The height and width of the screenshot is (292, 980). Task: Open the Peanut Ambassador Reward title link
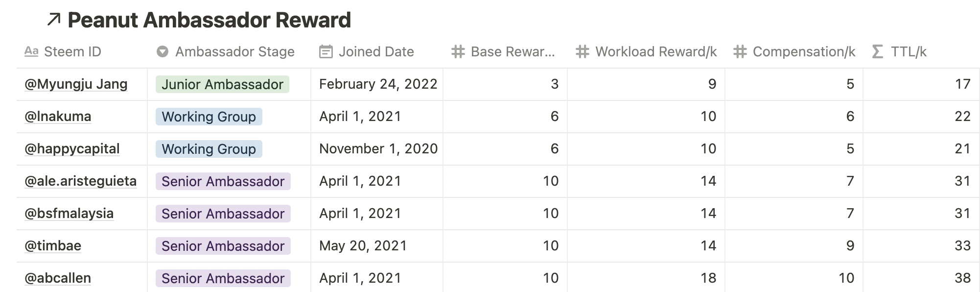pos(209,20)
